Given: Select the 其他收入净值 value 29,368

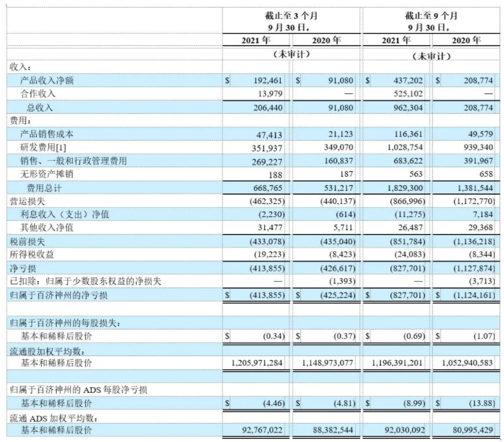Looking at the screenshot, I should click(480, 228).
